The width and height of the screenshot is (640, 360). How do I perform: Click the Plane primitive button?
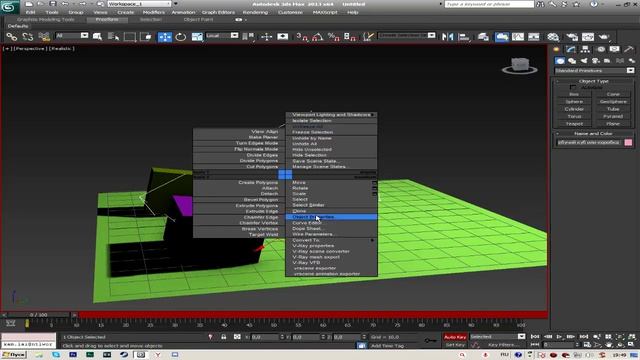coord(613,124)
